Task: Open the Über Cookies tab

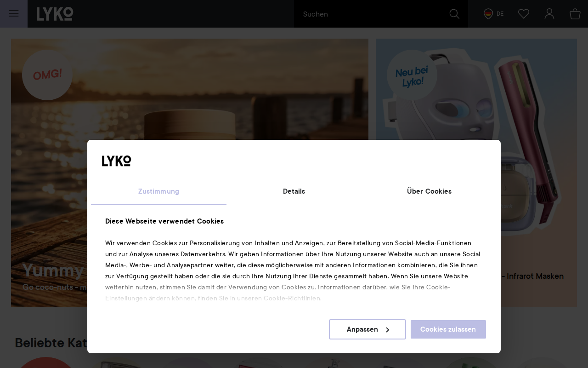Action: pos(429,191)
